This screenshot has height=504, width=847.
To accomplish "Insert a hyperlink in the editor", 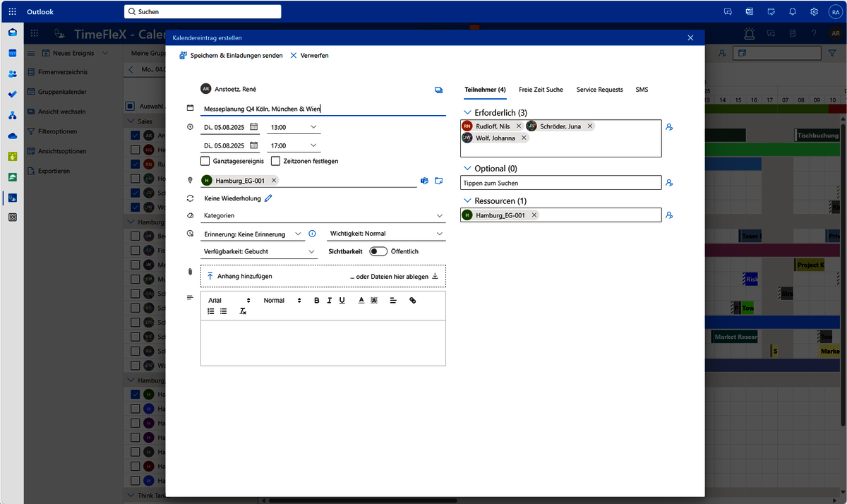I will [x=413, y=301].
